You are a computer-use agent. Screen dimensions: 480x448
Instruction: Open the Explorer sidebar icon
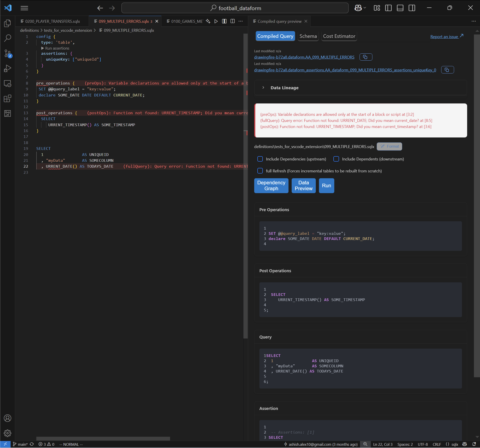(x=7, y=23)
